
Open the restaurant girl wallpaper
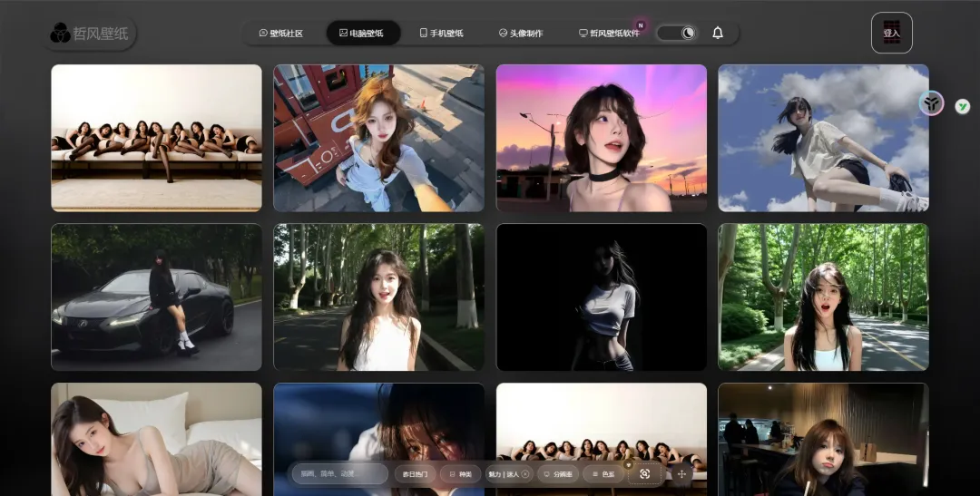pyautogui.click(x=823, y=440)
